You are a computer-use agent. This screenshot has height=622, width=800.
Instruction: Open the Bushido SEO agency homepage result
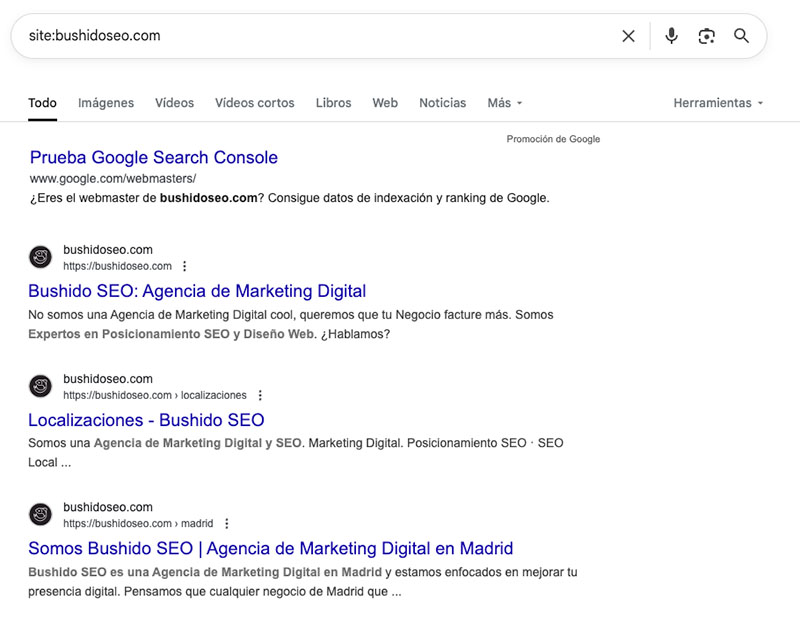[x=197, y=291]
